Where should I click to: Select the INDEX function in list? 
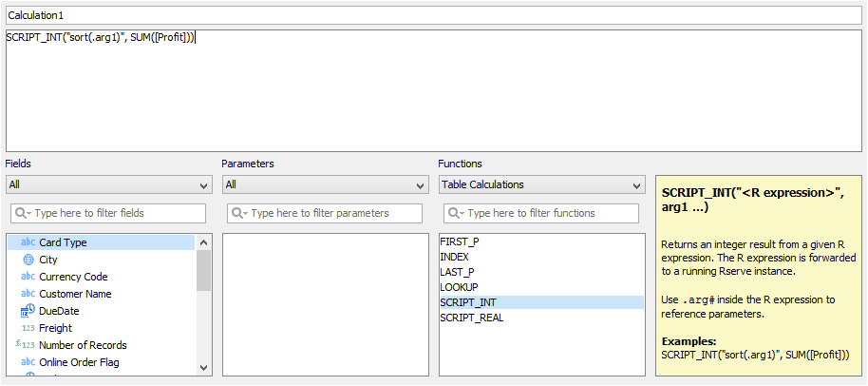point(454,257)
